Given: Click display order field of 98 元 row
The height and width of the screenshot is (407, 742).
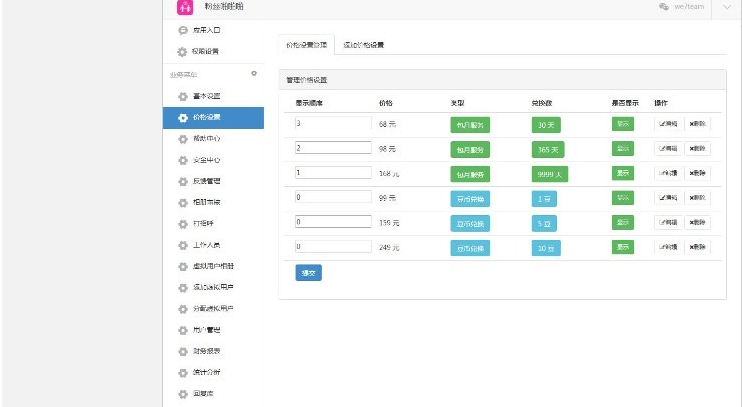Looking at the screenshot, I should (334, 148).
